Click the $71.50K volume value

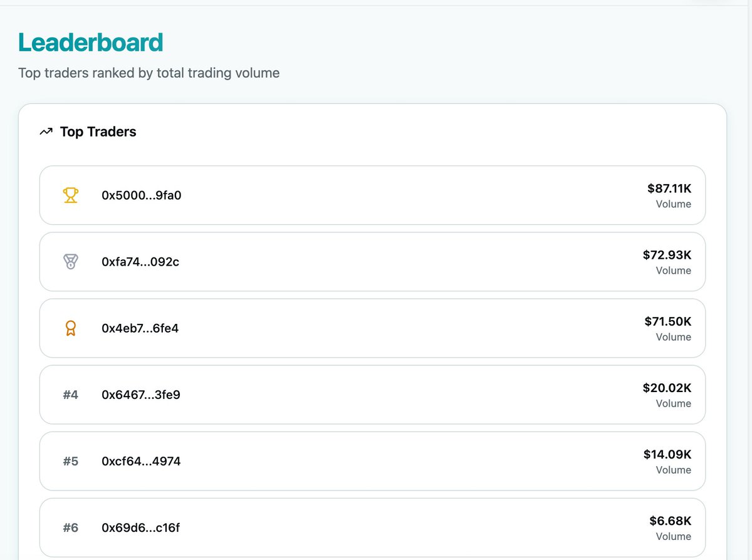click(x=668, y=321)
